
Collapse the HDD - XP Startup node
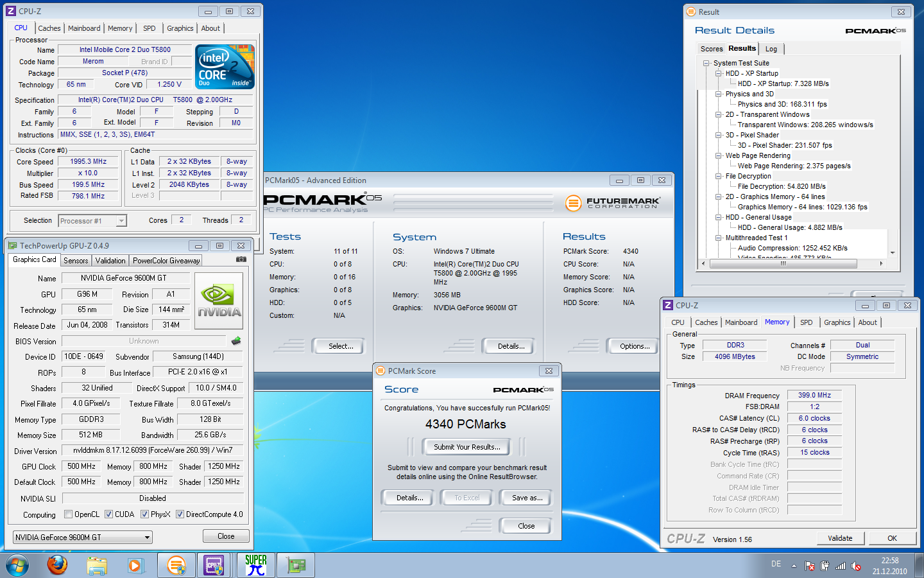(719, 73)
